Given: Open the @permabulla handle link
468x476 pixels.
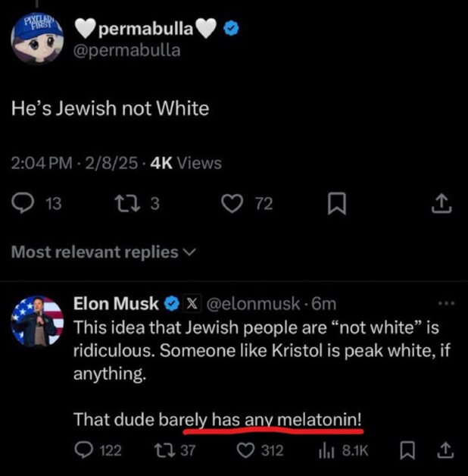Looking at the screenshot, I should (x=127, y=51).
